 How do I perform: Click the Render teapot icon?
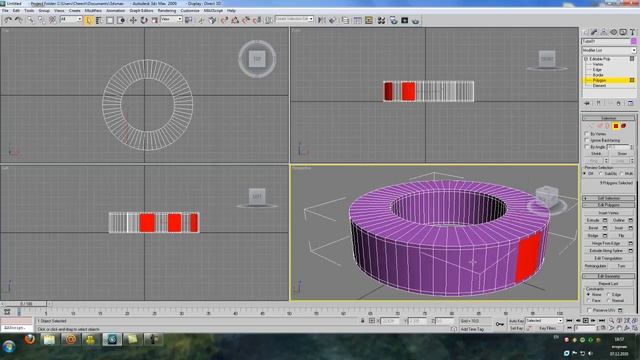click(416, 20)
